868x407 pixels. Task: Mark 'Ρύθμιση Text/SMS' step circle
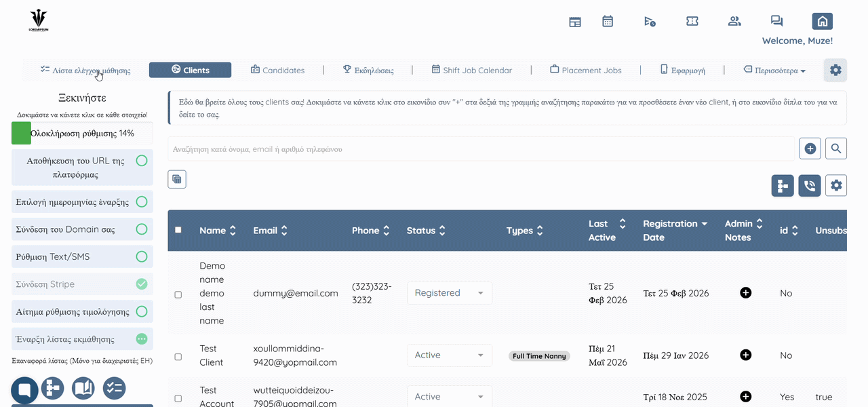pos(142,256)
